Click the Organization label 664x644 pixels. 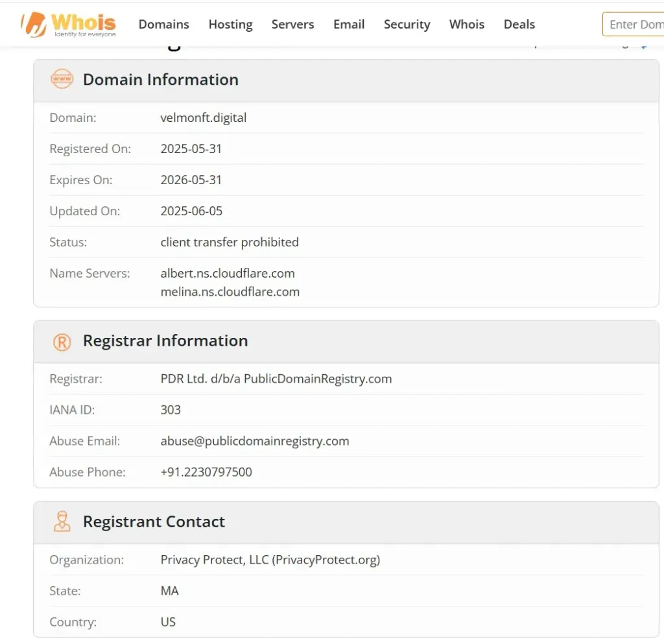(x=87, y=560)
